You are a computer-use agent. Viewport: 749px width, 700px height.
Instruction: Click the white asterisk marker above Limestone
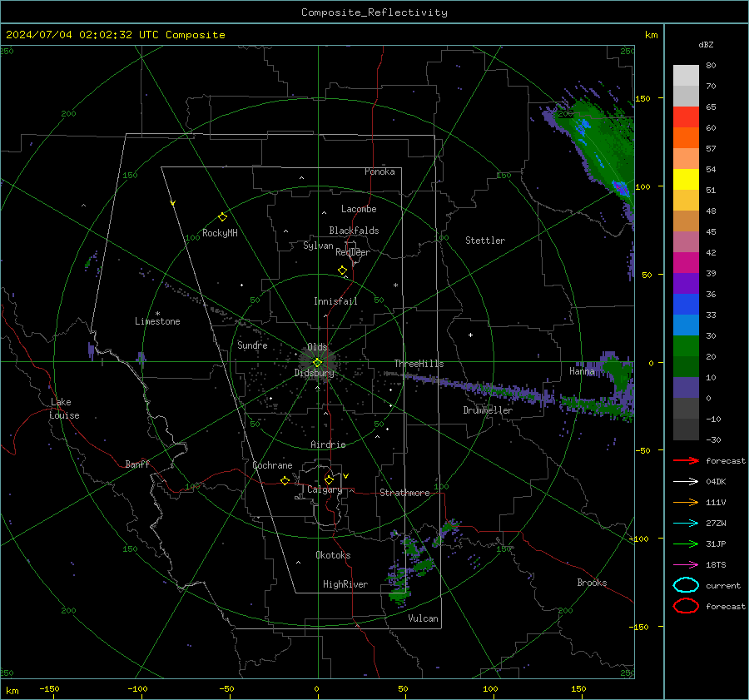click(x=157, y=314)
